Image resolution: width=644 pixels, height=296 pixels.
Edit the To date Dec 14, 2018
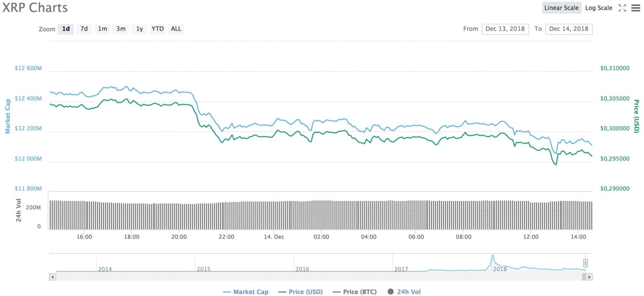(569, 29)
